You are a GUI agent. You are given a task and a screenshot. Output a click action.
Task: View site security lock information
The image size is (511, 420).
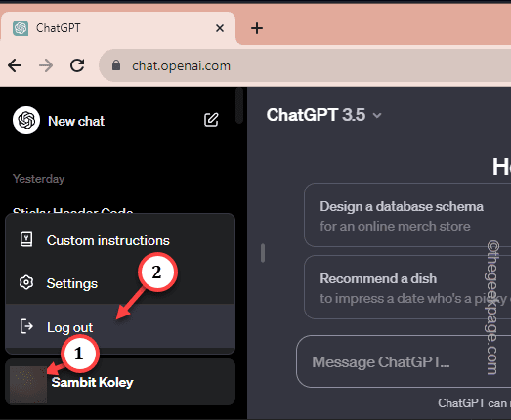[x=116, y=65]
